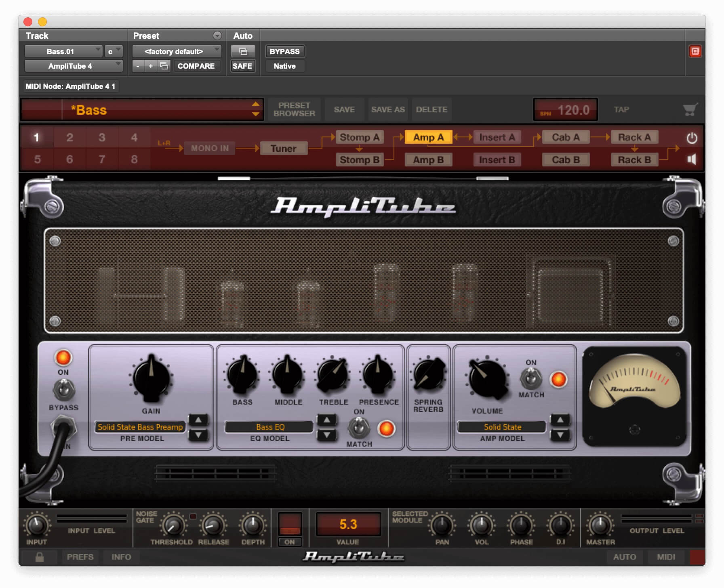Toggle the plug-in BYPASS button
724x588 pixels.
click(284, 51)
